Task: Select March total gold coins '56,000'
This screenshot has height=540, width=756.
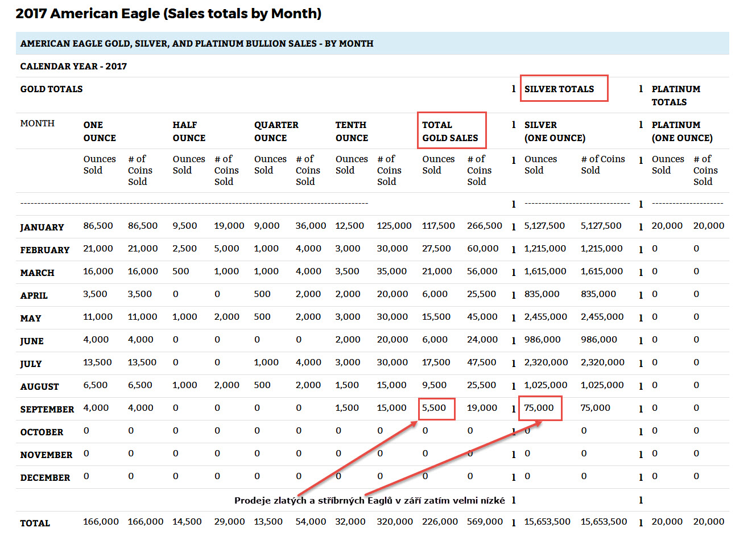Action: tap(482, 271)
